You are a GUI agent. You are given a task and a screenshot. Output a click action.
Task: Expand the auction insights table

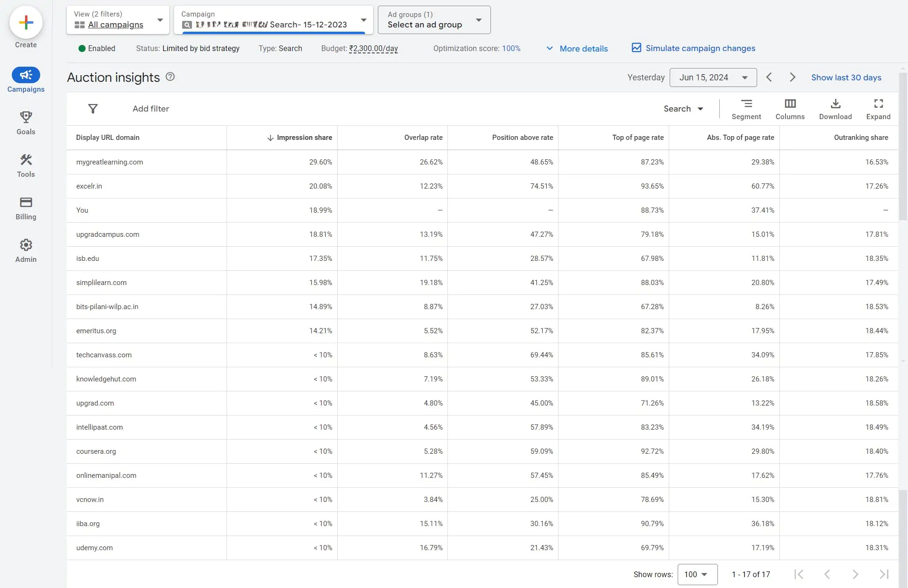878,109
